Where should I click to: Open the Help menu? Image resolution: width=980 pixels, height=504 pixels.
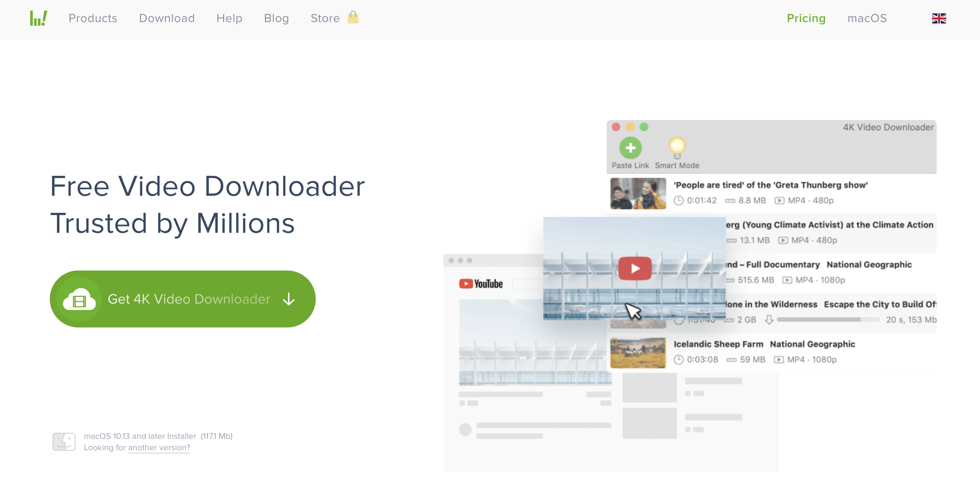229,18
